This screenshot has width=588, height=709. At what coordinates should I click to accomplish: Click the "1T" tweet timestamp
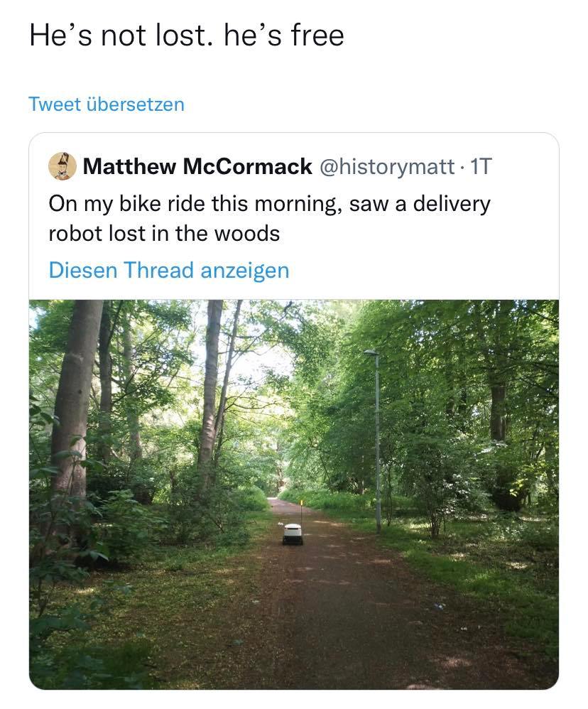tap(481, 166)
